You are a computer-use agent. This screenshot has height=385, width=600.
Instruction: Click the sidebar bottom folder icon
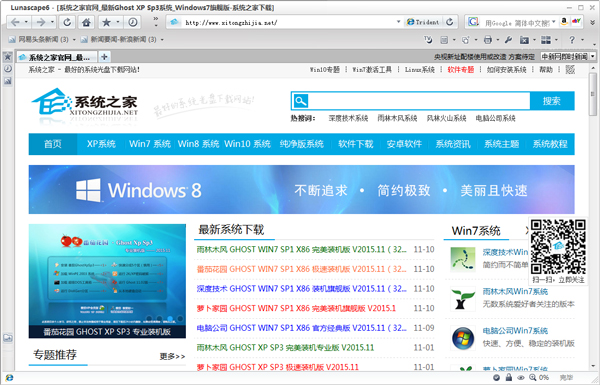tap(8, 338)
